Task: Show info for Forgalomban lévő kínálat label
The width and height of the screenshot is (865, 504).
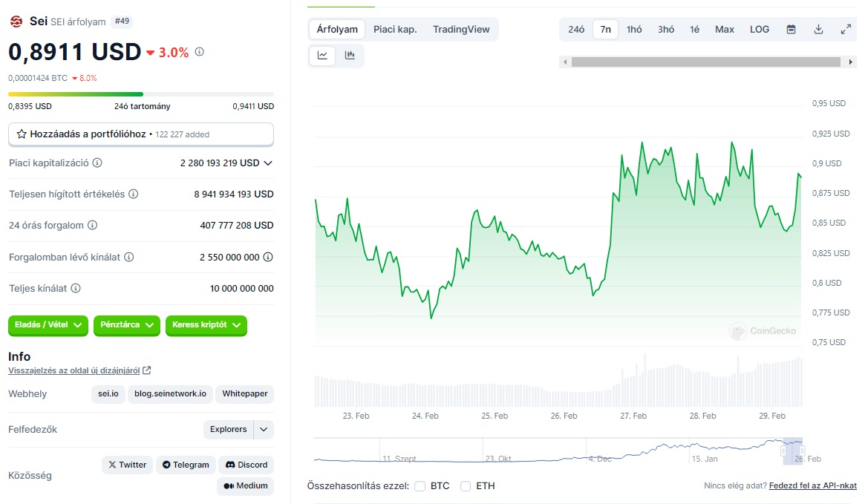Action: [x=128, y=257]
